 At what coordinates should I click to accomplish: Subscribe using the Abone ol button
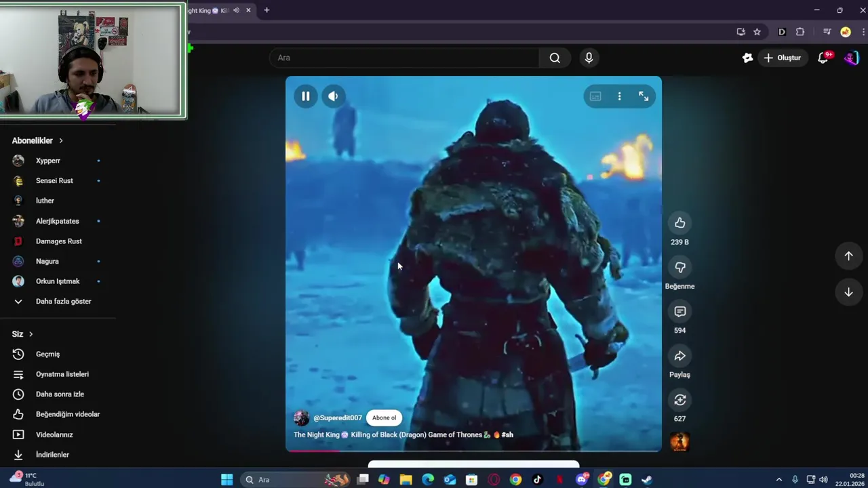(384, 418)
